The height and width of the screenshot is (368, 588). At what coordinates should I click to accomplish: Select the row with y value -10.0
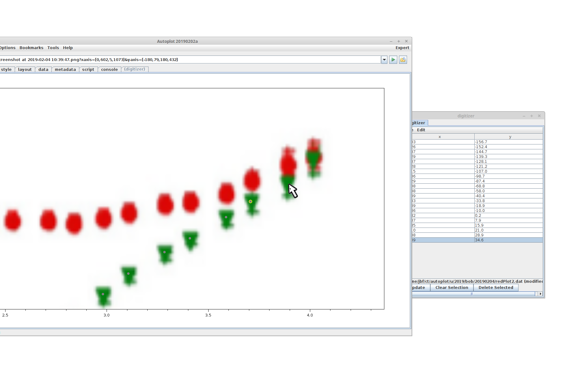tap(477, 211)
